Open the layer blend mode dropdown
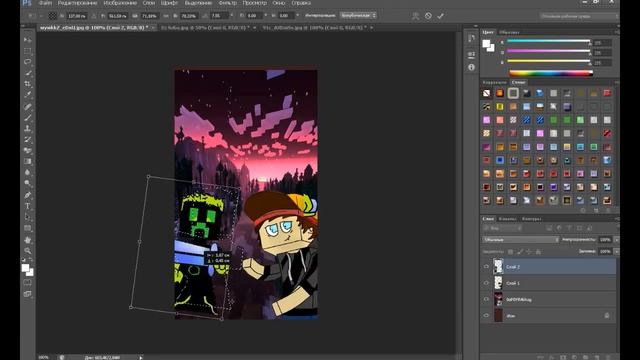 click(520, 240)
